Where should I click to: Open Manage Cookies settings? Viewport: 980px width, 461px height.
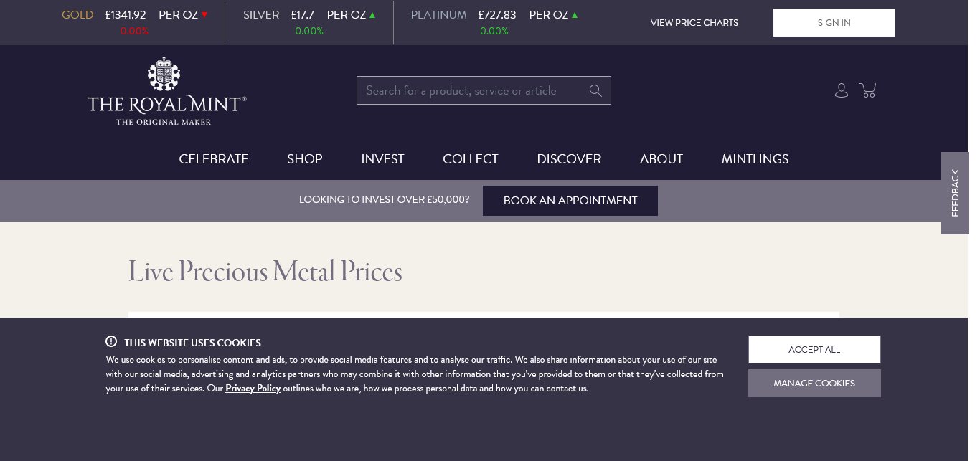coord(814,384)
